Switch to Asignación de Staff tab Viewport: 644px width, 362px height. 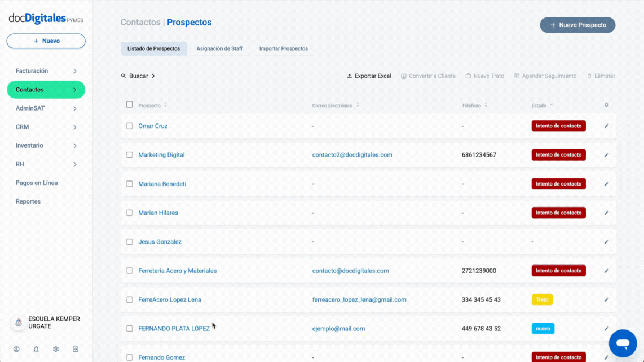[219, 48]
